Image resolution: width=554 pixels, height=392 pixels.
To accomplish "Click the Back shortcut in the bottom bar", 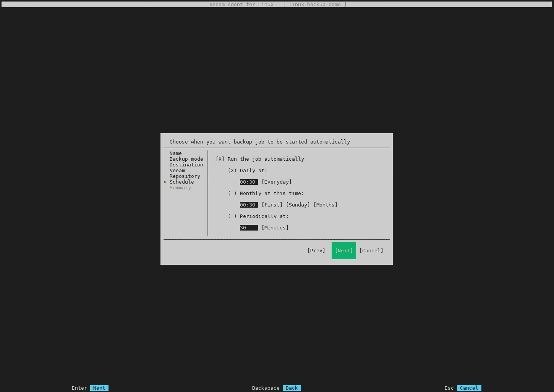I will pyautogui.click(x=292, y=388).
